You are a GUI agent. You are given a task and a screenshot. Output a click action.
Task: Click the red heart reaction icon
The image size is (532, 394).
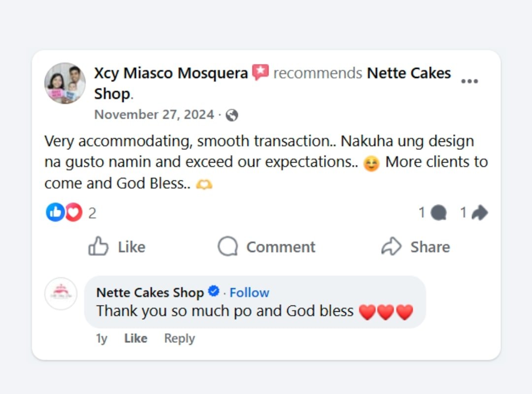[x=73, y=212]
